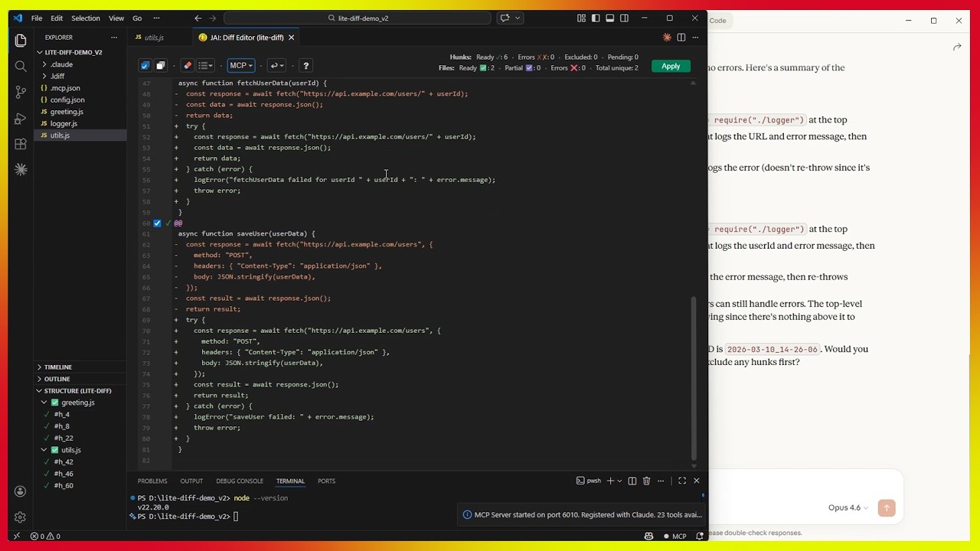This screenshot has width=980, height=551.
Task: Close the JAI: Diff Editor tab
Action: [291, 37]
